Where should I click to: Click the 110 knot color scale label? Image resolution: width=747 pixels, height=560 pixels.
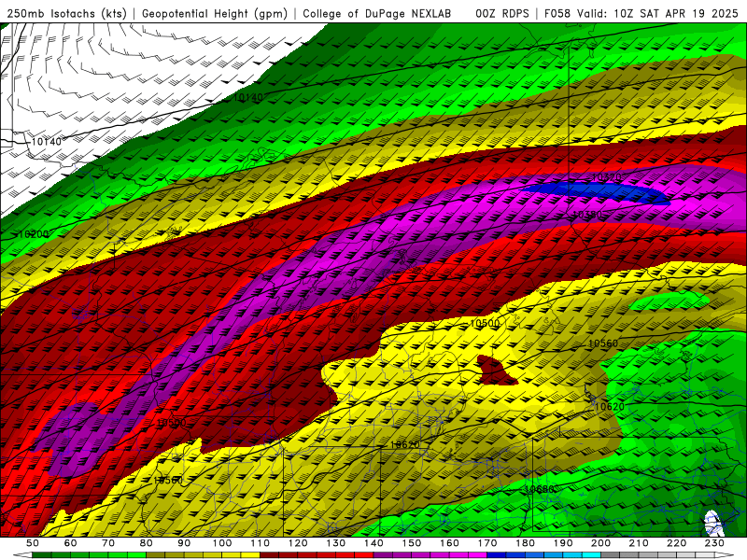coord(261,543)
